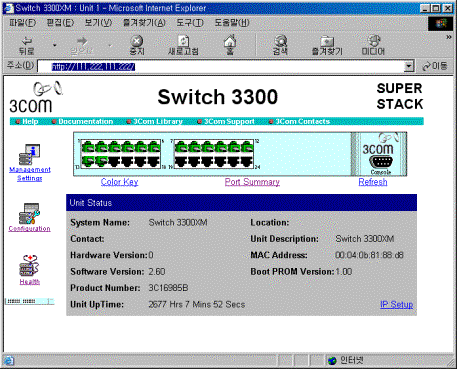This screenshot has width=457, height=369.
Task: Open the 도움말(H) menu
Action: (x=232, y=23)
